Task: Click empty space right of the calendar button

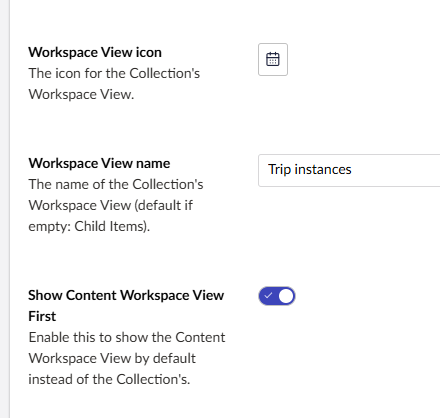Action: tap(363, 59)
